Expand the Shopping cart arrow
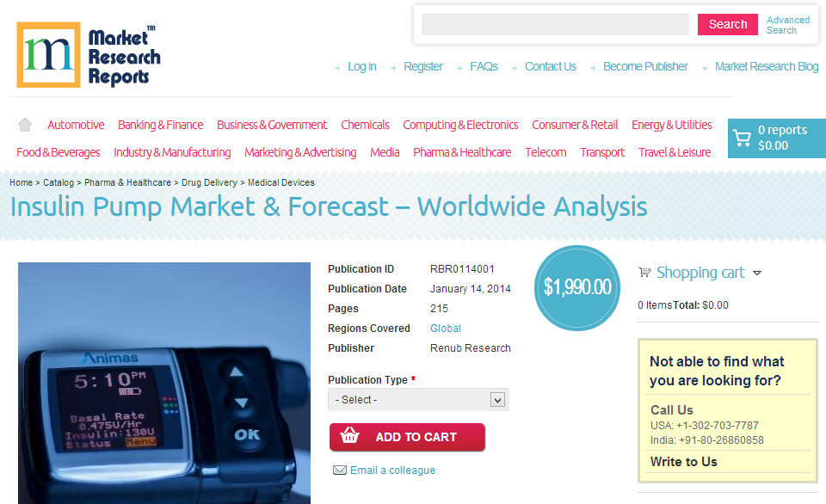 pyautogui.click(x=757, y=273)
